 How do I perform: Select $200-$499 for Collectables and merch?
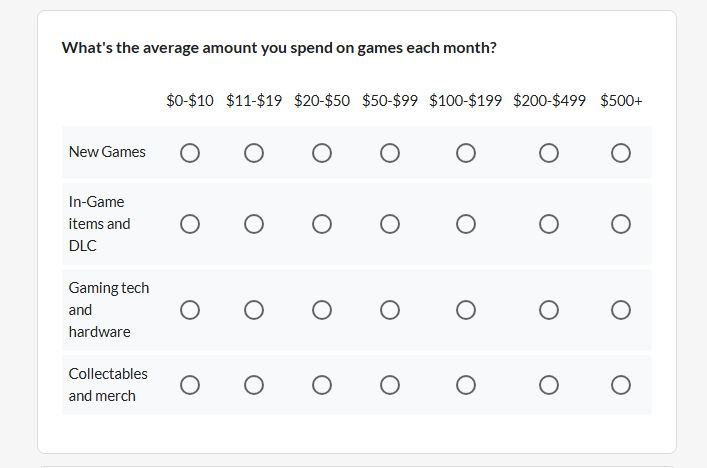[x=549, y=385]
